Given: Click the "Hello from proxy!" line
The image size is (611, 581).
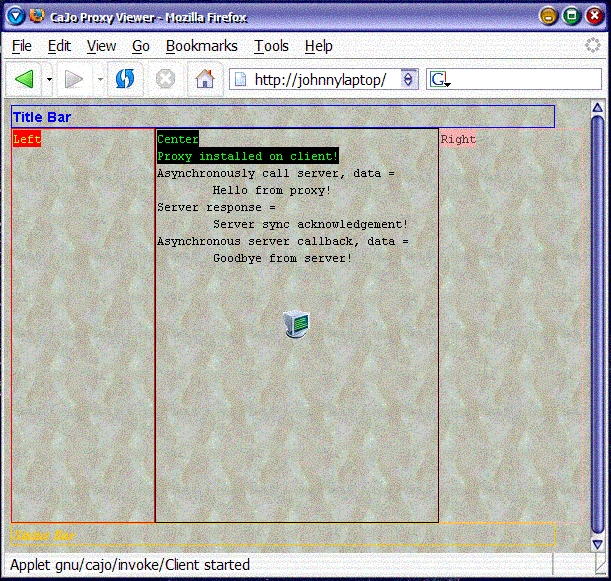Looking at the screenshot, I should (x=272, y=190).
